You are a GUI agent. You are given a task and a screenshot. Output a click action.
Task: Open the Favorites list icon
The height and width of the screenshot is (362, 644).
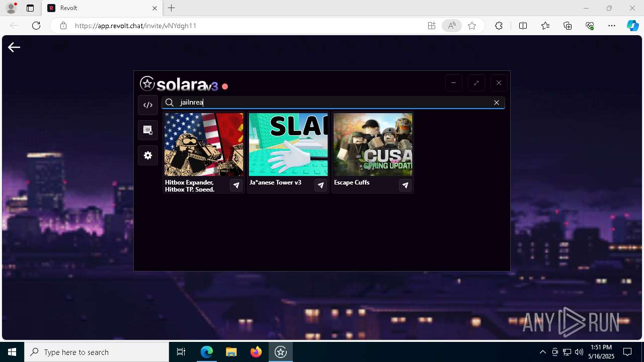click(x=545, y=26)
